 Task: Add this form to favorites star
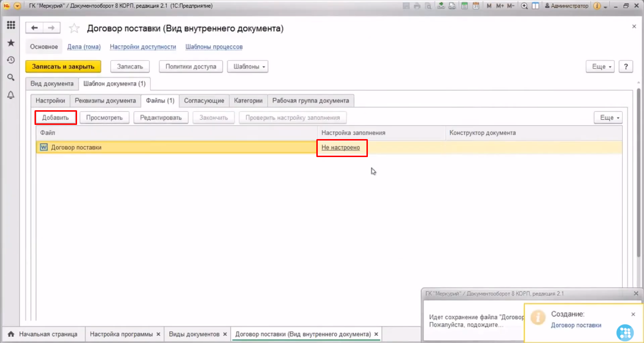click(74, 28)
